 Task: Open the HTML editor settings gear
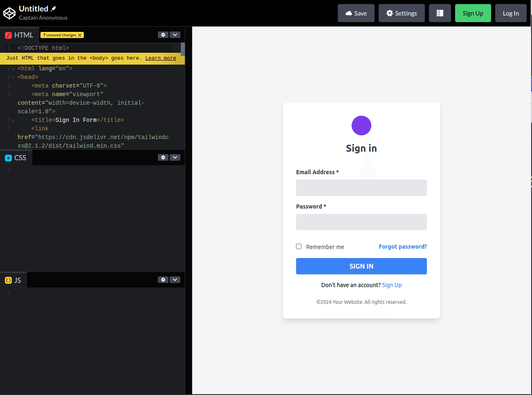pyautogui.click(x=163, y=34)
